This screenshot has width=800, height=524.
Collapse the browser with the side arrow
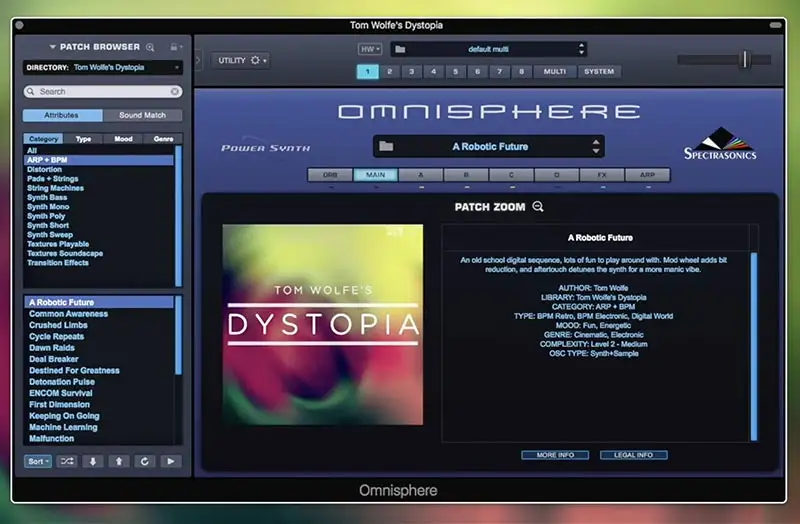click(x=197, y=60)
